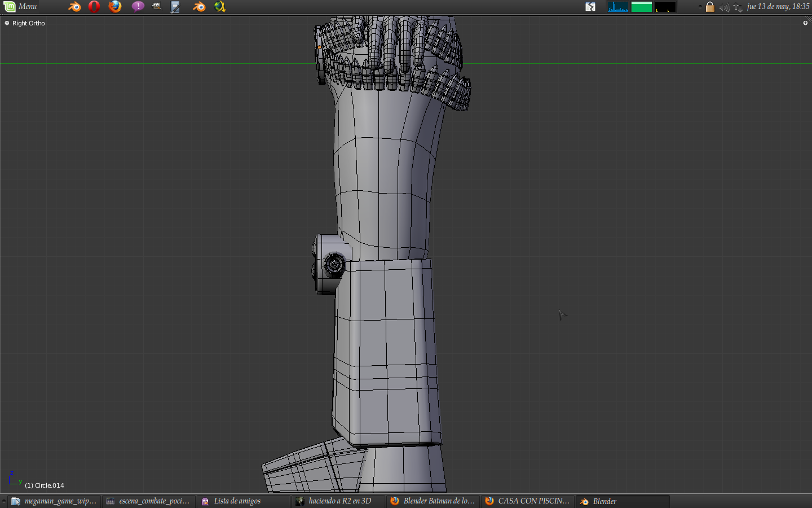The height and width of the screenshot is (508, 812).
Task: Launch Firefox from the top panel
Action: [115, 7]
